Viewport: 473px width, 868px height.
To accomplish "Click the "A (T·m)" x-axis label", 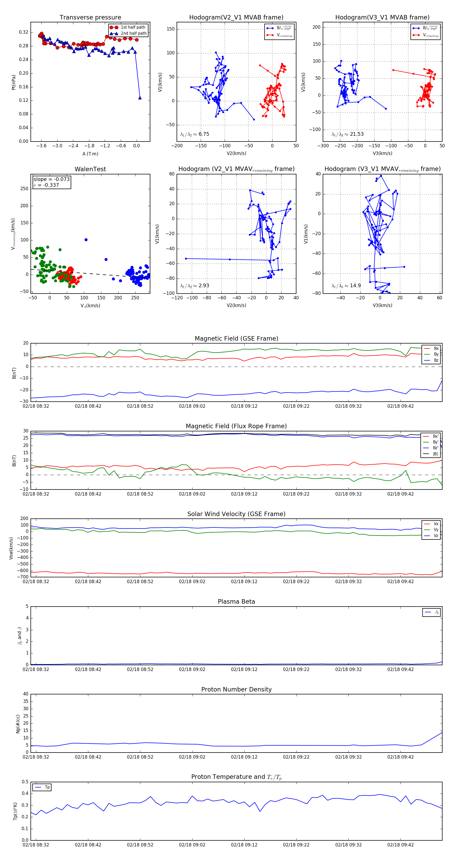I will (90, 154).
